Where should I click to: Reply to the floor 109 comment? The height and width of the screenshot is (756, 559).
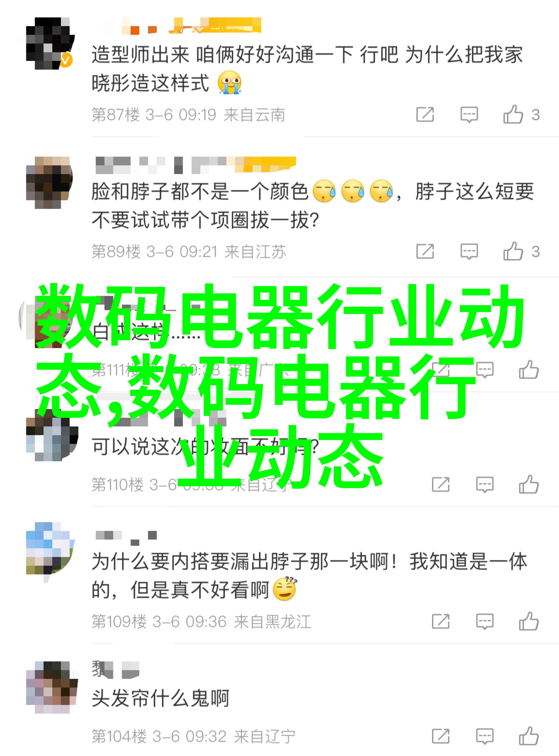pos(484,621)
